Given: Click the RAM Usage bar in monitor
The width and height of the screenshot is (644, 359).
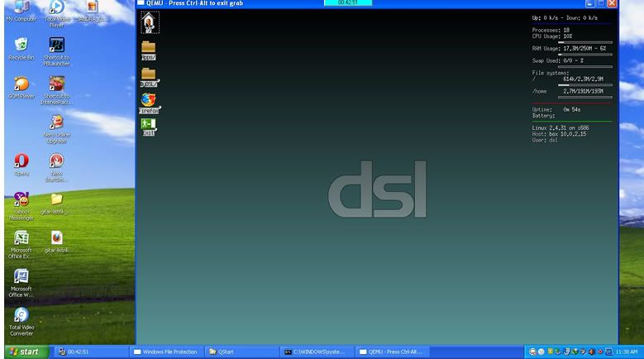Looking at the screenshot, I should (584, 55).
